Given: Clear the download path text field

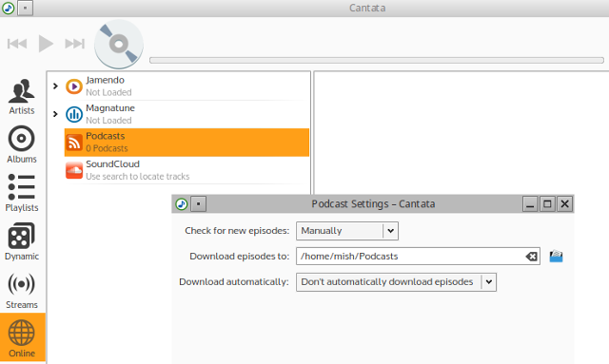Looking at the screenshot, I should click(x=531, y=256).
